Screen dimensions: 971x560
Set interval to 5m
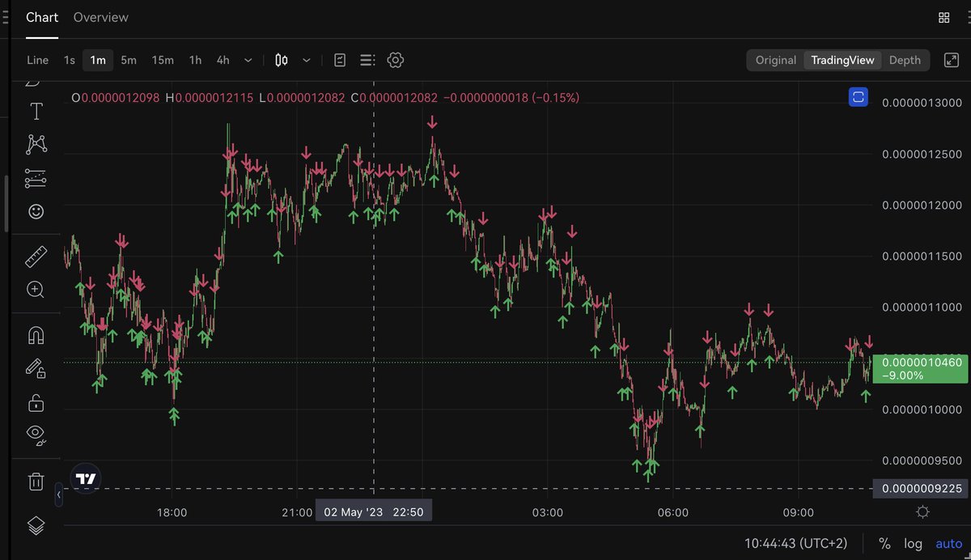[x=129, y=60]
